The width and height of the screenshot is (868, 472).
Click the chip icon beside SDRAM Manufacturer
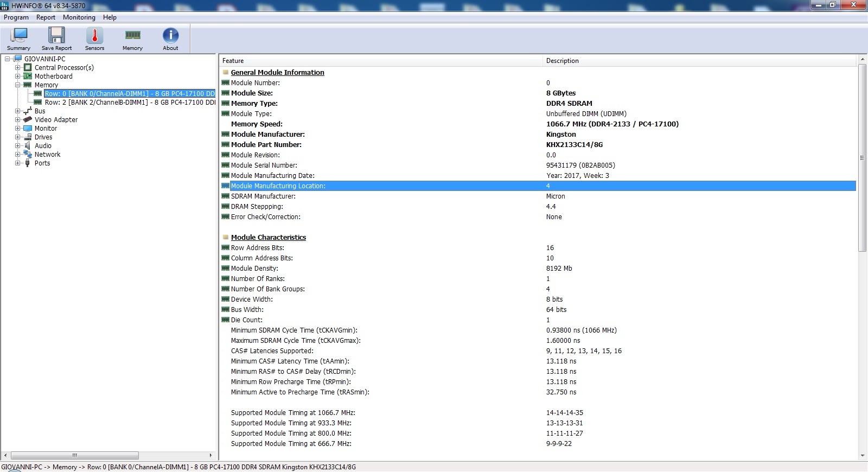[x=226, y=196]
